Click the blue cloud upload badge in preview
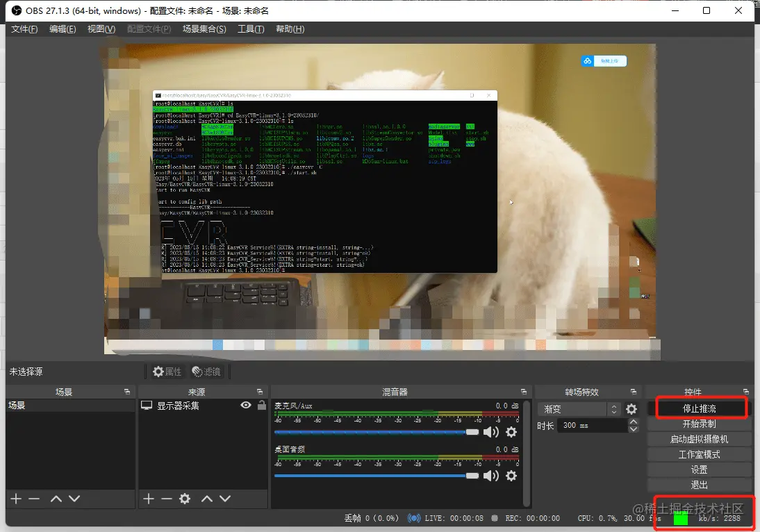 tap(604, 61)
